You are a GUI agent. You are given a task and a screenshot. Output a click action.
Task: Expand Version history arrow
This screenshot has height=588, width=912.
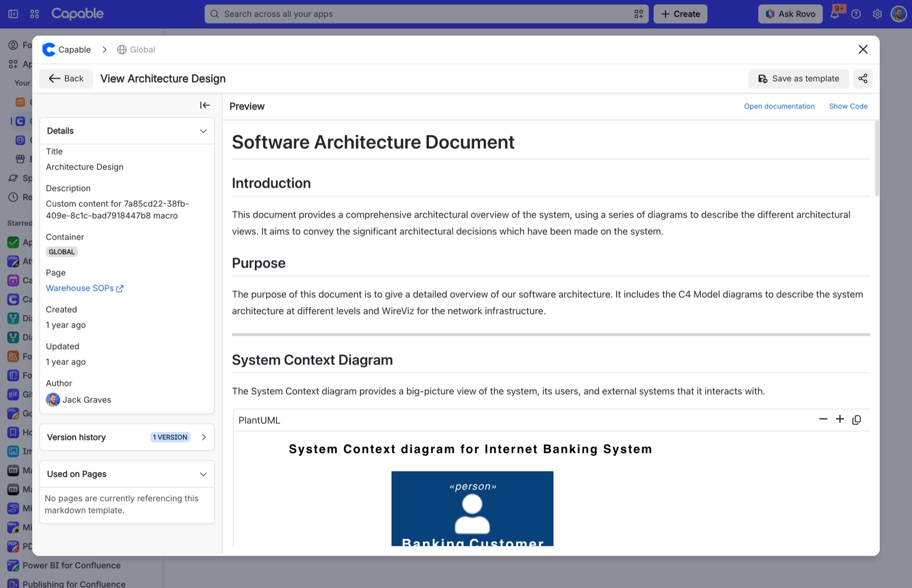204,437
